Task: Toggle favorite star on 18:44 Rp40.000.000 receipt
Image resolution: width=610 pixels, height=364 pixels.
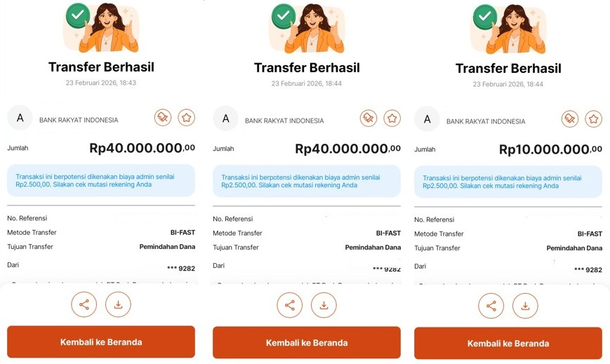Action: 392,119
